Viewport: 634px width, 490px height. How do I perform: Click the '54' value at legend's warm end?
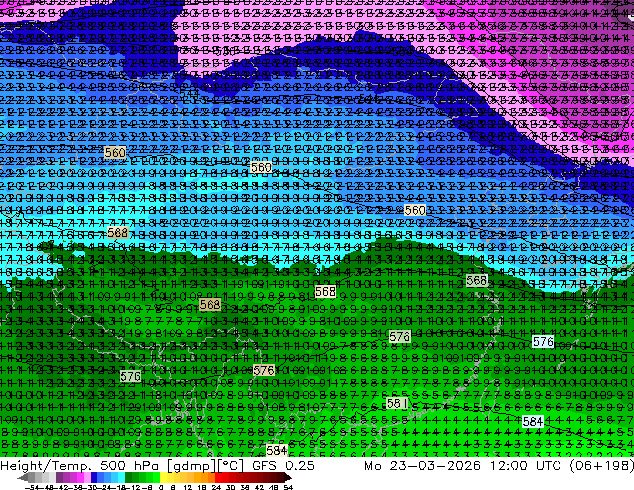pos(288,487)
